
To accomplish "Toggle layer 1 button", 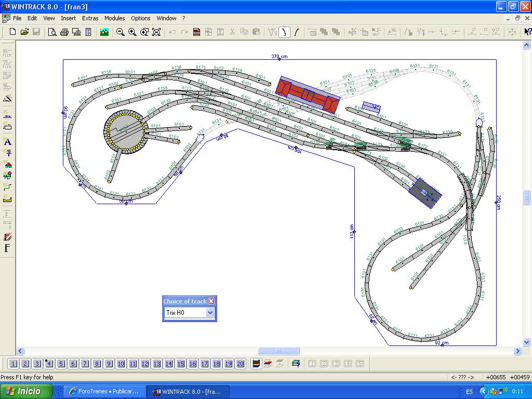I will (13, 364).
